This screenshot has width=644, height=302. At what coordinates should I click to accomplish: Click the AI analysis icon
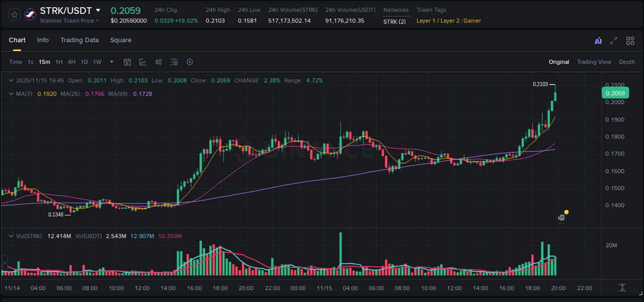[598, 40]
